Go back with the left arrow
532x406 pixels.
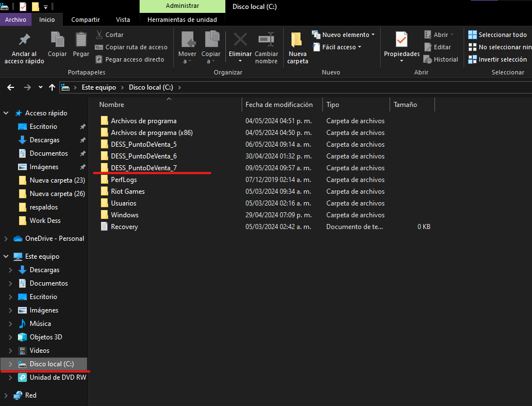(x=11, y=87)
